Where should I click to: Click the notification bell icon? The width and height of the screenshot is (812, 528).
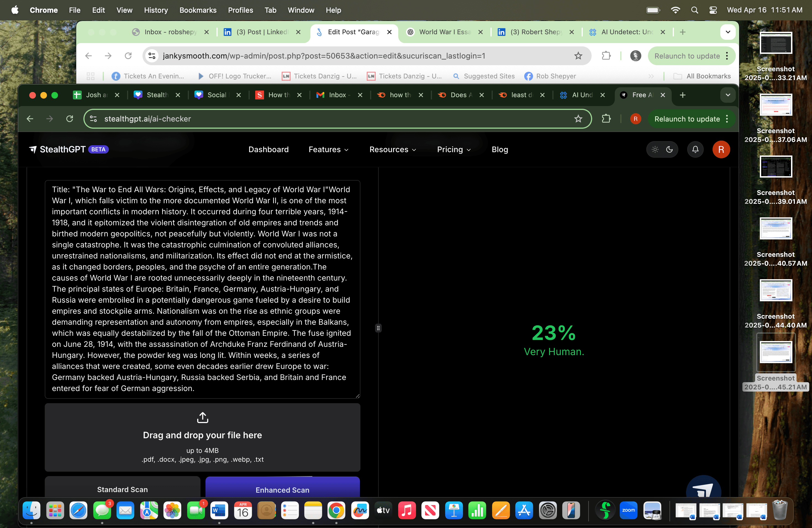click(695, 149)
